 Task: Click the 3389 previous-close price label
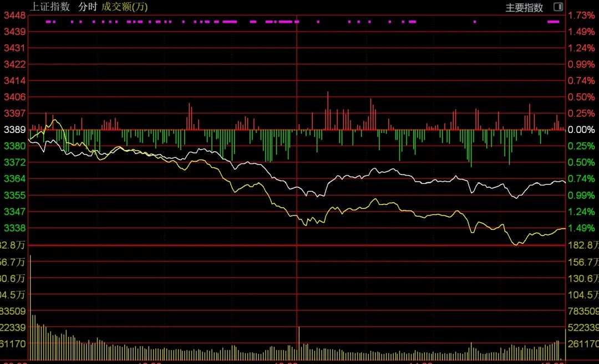click(14, 130)
